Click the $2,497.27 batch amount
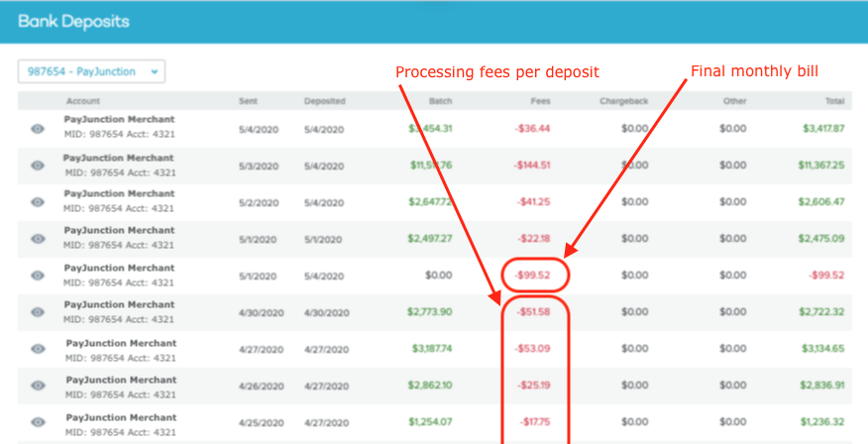The width and height of the screenshot is (868, 444). tap(430, 239)
